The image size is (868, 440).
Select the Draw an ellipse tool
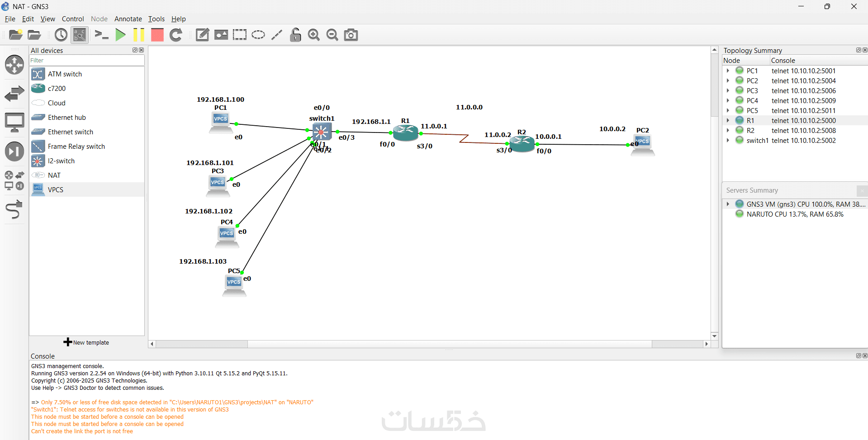point(258,35)
